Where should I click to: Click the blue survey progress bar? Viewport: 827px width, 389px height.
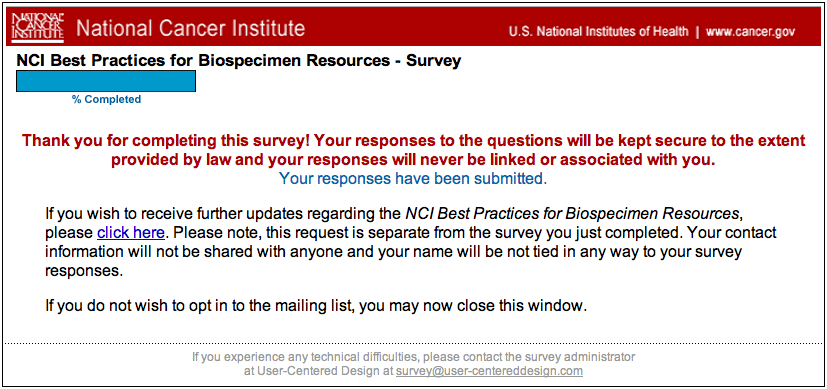tap(106, 81)
